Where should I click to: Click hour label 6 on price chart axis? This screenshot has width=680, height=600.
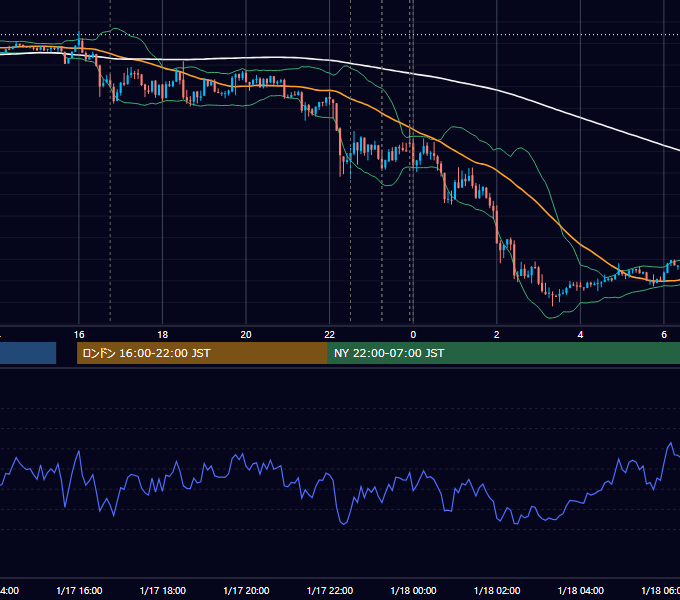tap(664, 335)
